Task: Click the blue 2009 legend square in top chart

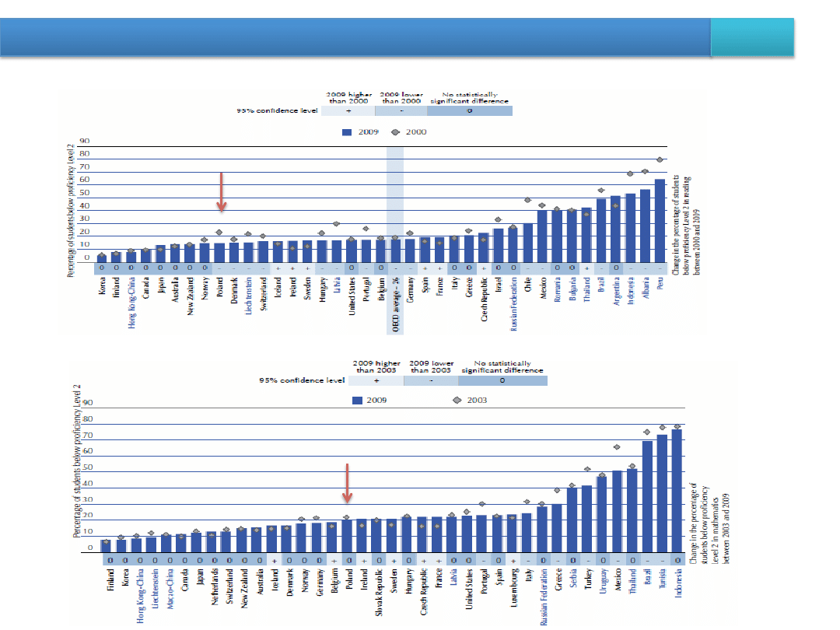Action: click(347, 132)
